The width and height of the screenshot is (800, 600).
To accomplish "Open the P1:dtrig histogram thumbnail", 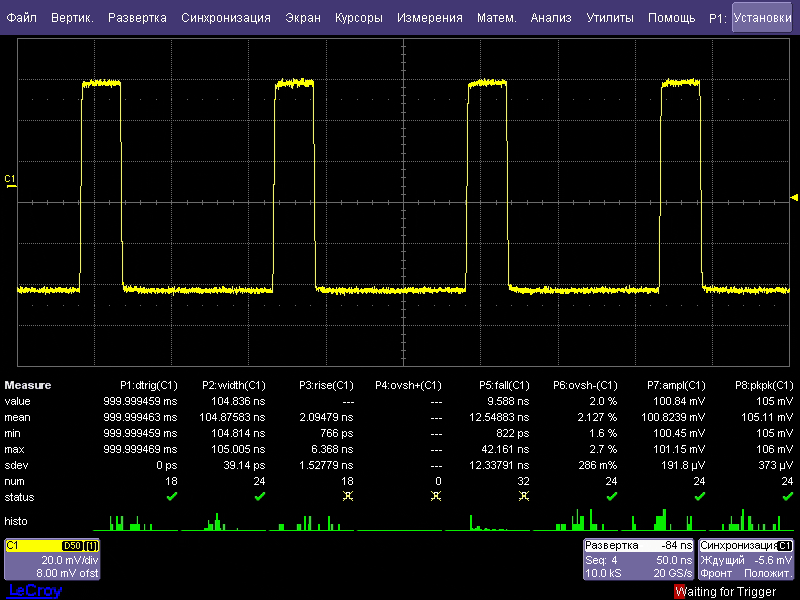I will [128, 522].
